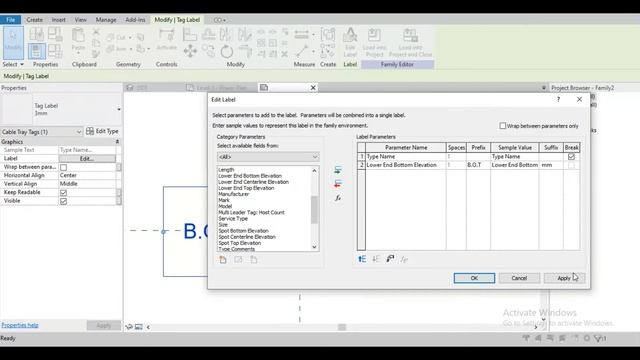Remove parameter from label red arrow icon
This screenshot has height=360, width=640.
pyautogui.click(x=338, y=184)
